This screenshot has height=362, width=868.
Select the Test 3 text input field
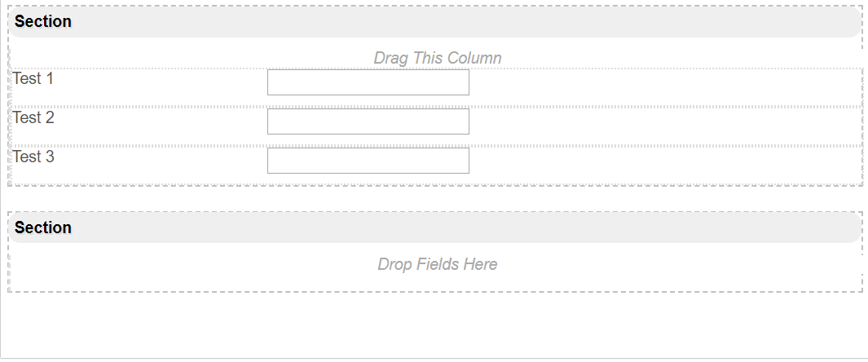368,161
